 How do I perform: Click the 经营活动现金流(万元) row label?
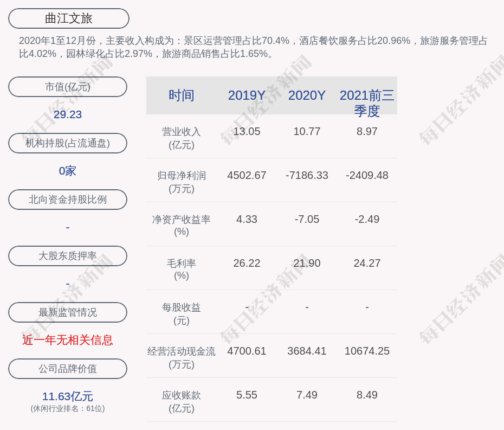point(182,358)
